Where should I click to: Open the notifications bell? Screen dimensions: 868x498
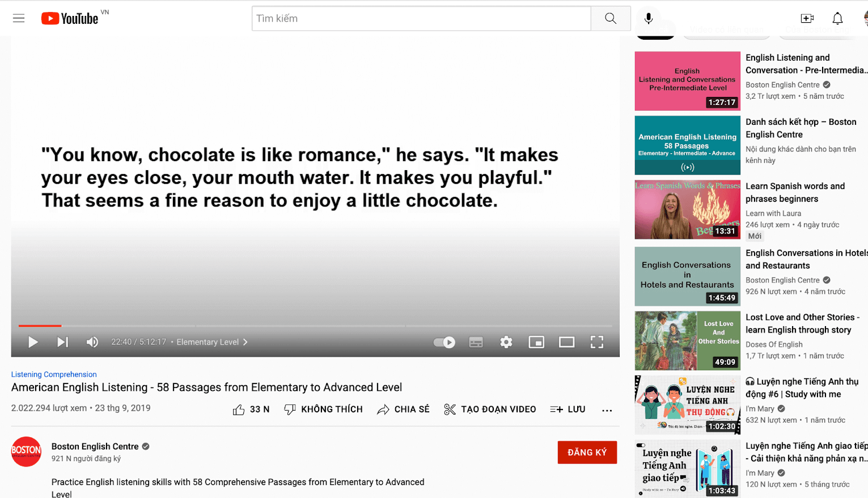[x=837, y=18]
